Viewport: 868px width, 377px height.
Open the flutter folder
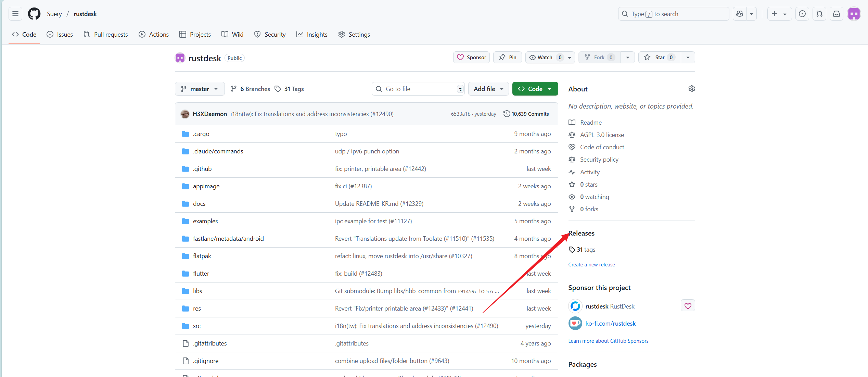(x=201, y=274)
